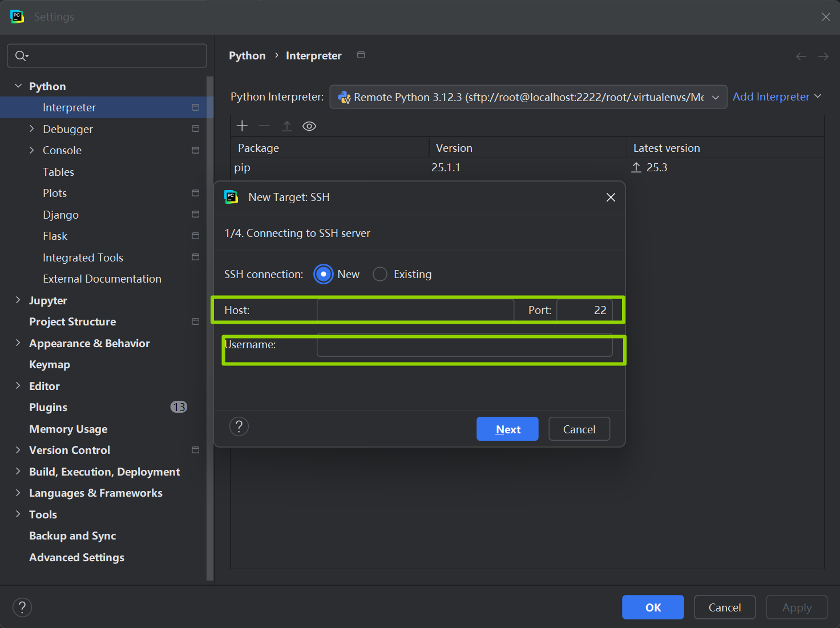840x628 pixels.
Task: Open the Add Interpreter dropdown
Action: [777, 96]
